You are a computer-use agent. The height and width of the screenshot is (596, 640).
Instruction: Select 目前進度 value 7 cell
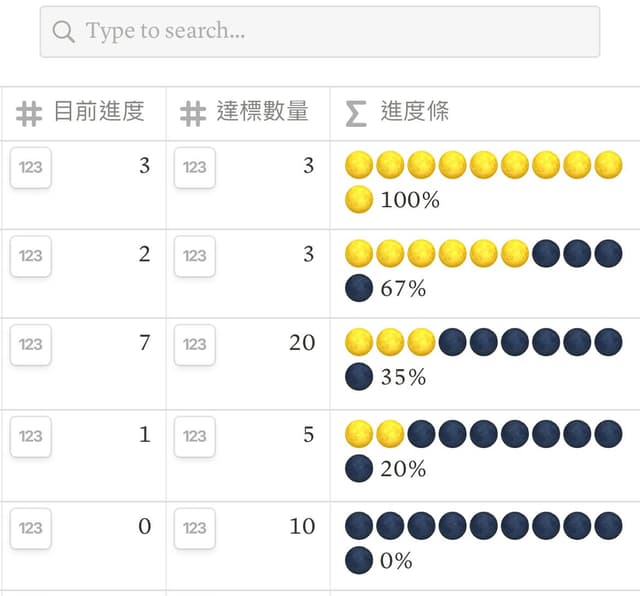pyautogui.click(x=83, y=364)
